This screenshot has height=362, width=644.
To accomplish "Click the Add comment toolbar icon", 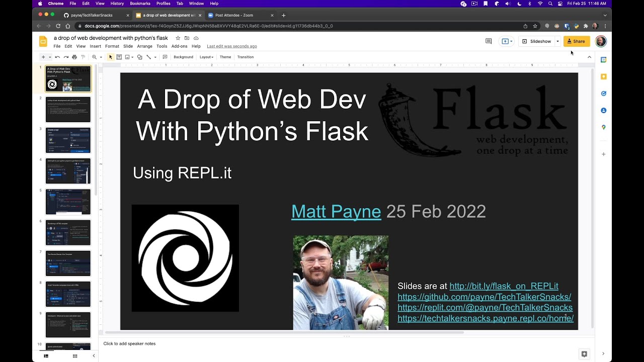I will click(x=165, y=57).
